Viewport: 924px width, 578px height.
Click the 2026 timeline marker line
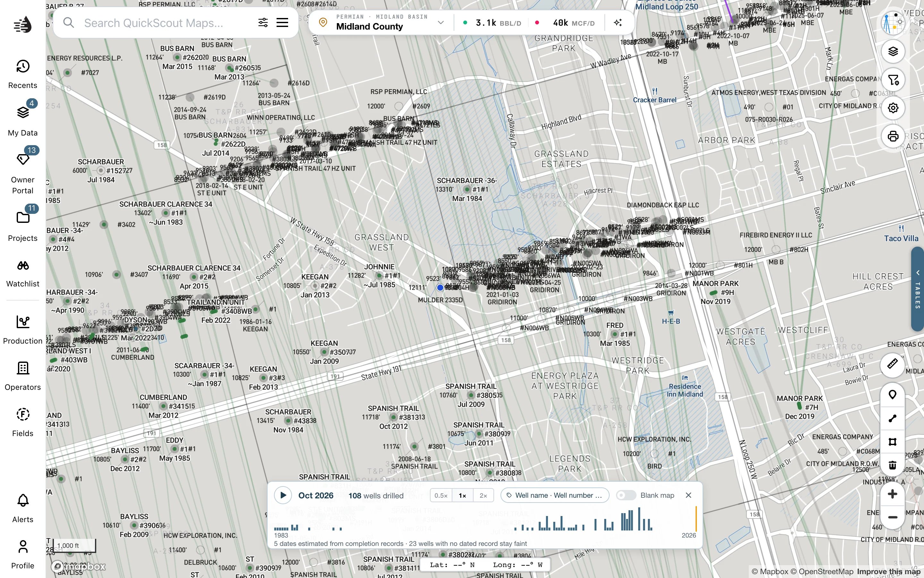click(x=696, y=519)
